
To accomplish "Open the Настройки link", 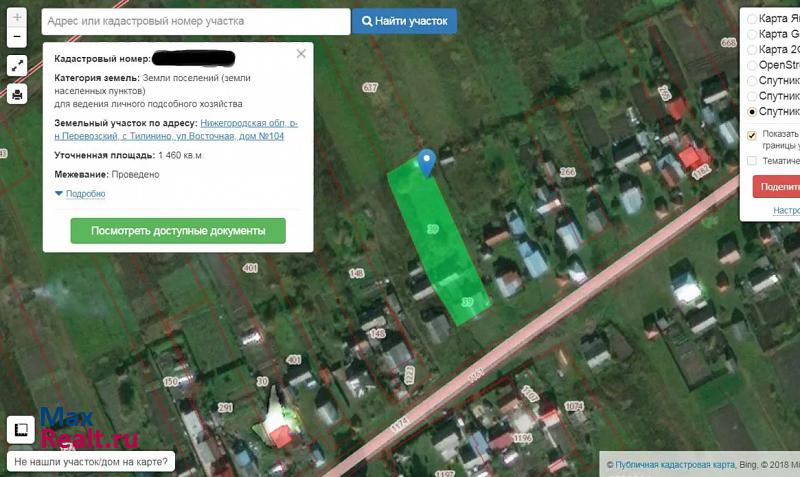I will (x=786, y=210).
